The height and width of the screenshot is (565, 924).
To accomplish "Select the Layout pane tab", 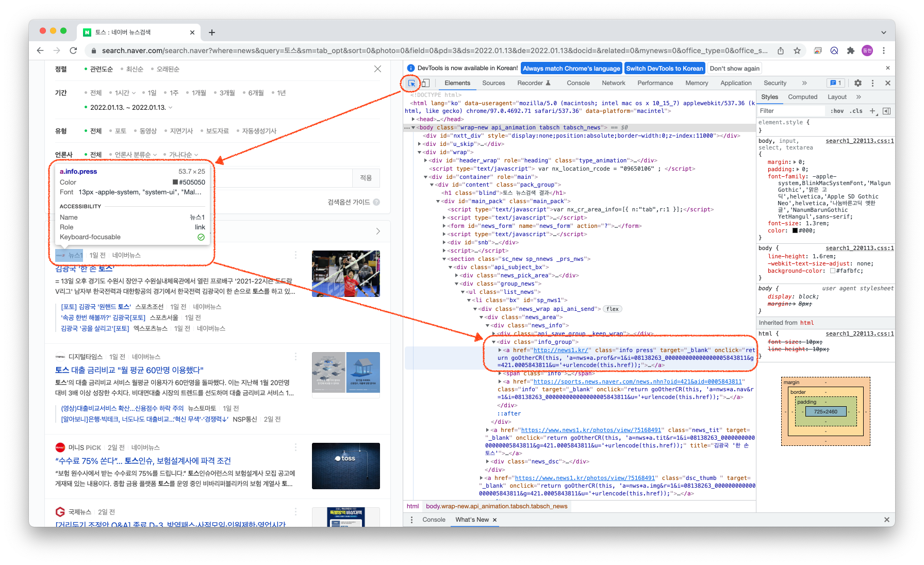I will click(837, 97).
